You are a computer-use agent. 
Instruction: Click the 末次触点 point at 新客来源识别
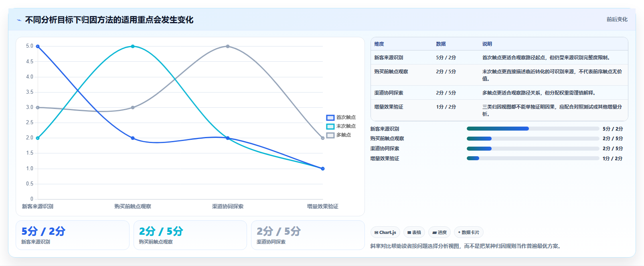coord(38,138)
